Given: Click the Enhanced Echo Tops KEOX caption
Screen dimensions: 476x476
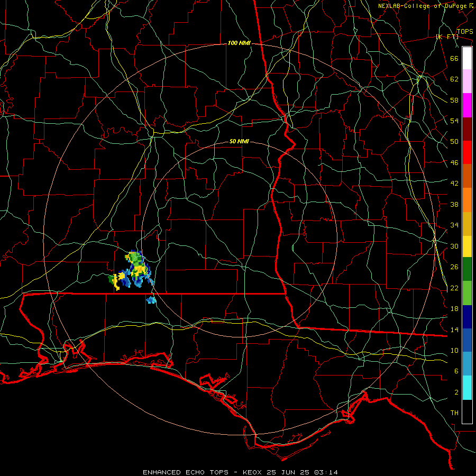Looking at the screenshot, I should point(240,472).
